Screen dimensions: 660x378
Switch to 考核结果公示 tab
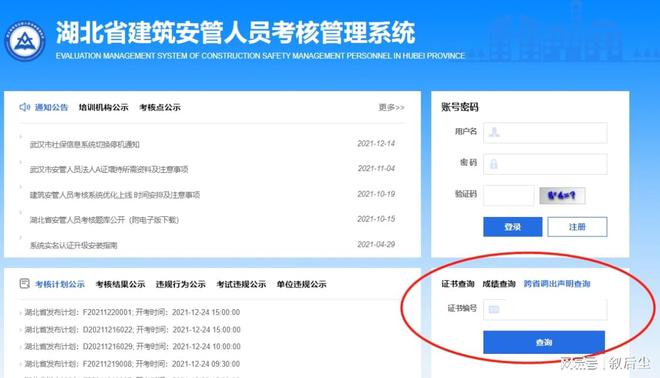coord(120,284)
